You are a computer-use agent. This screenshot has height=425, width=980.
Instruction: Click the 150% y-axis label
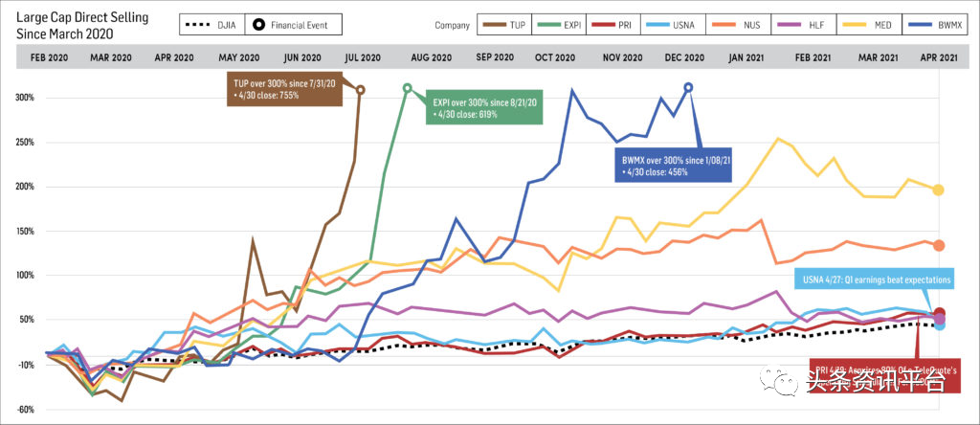pyautogui.click(x=25, y=232)
